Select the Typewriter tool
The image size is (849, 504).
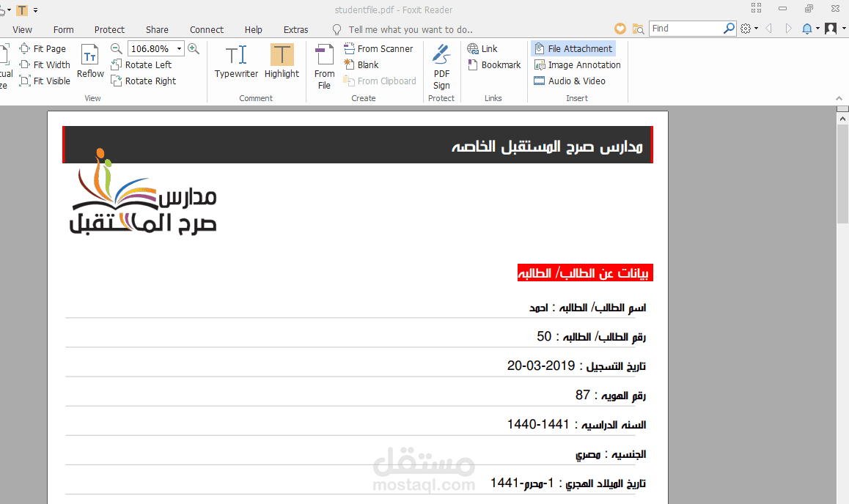pyautogui.click(x=236, y=62)
